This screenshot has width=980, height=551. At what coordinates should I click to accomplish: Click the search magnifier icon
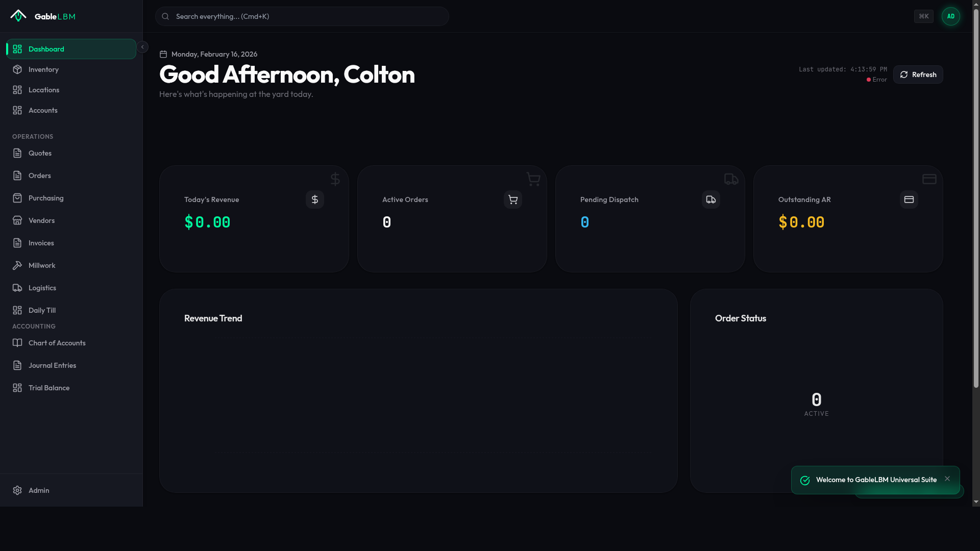165,16
